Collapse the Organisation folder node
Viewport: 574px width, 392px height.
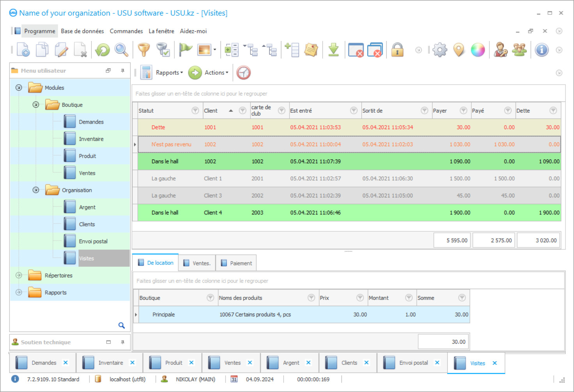coord(36,190)
